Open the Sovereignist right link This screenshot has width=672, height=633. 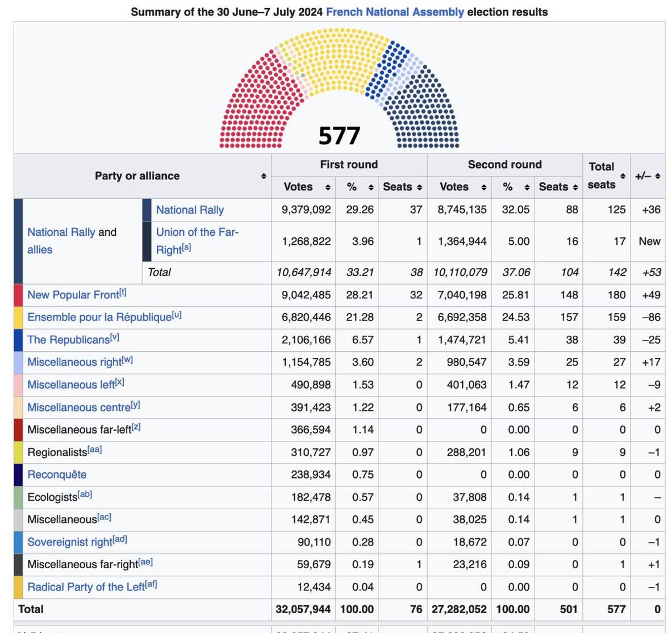tap(70, 542)
